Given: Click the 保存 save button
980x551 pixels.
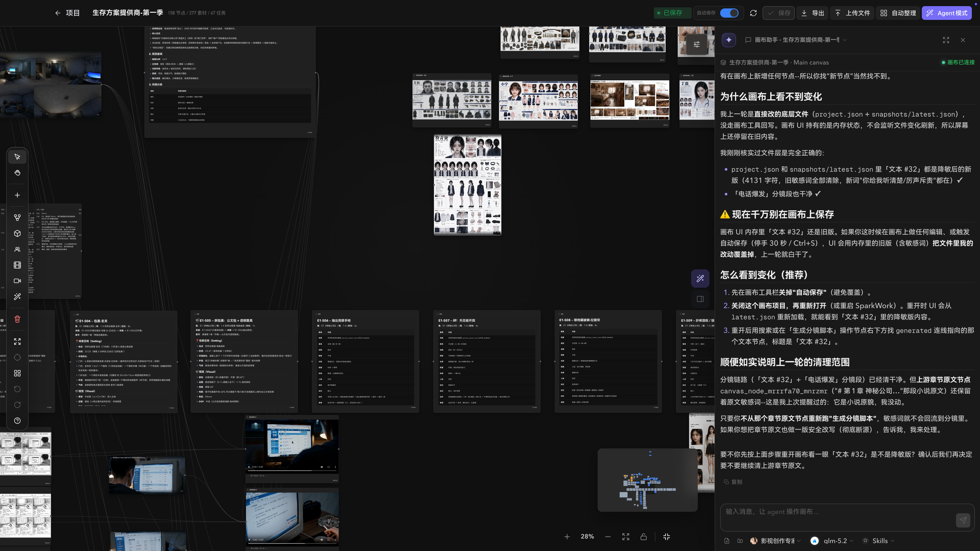Looking at the screenshot, I should click(x=778, y=13).
